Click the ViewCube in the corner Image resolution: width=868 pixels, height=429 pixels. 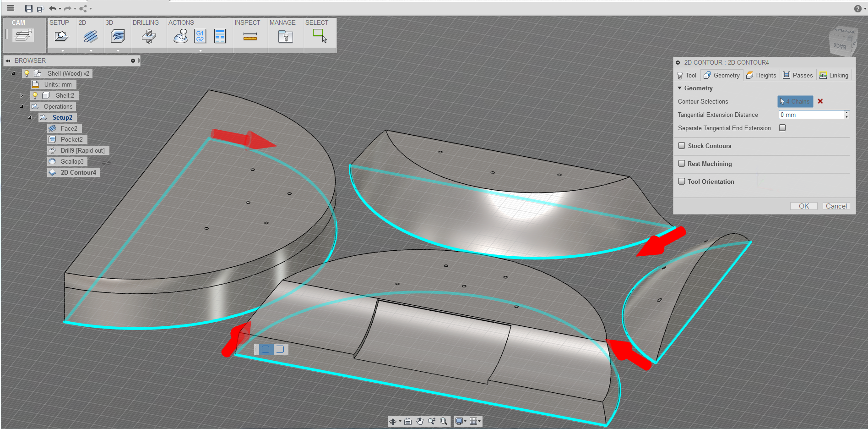[x=842, y=40]
